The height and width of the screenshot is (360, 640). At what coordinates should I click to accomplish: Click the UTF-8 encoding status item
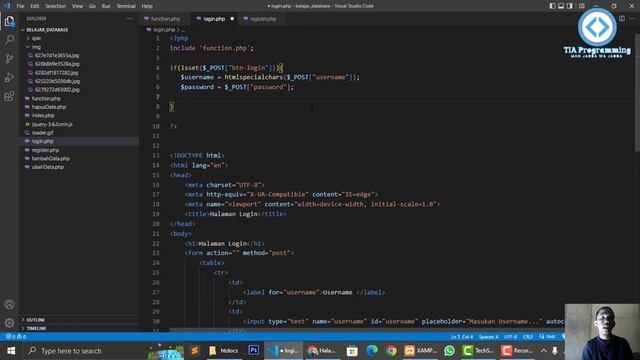(510, 337)
